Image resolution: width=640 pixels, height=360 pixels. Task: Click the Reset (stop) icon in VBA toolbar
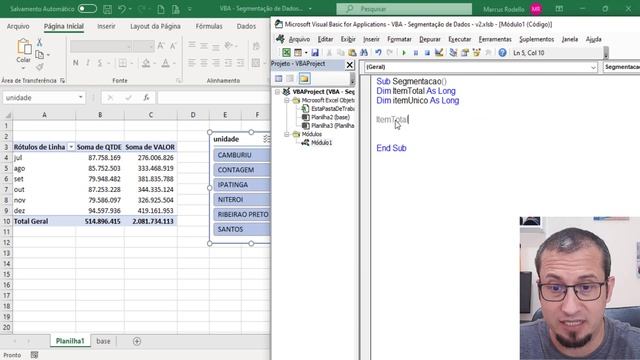click(427, 53)
